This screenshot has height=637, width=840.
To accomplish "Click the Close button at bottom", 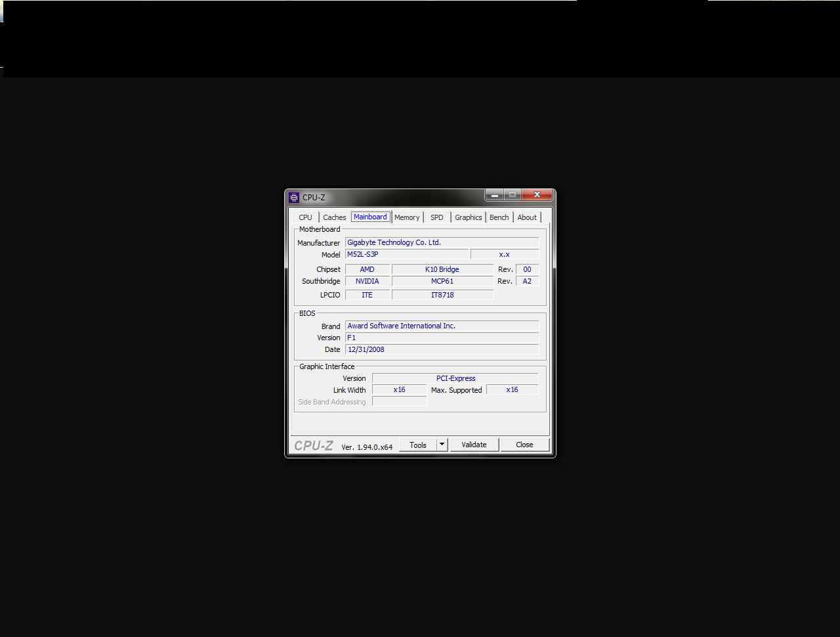I will tap(524, 445).
